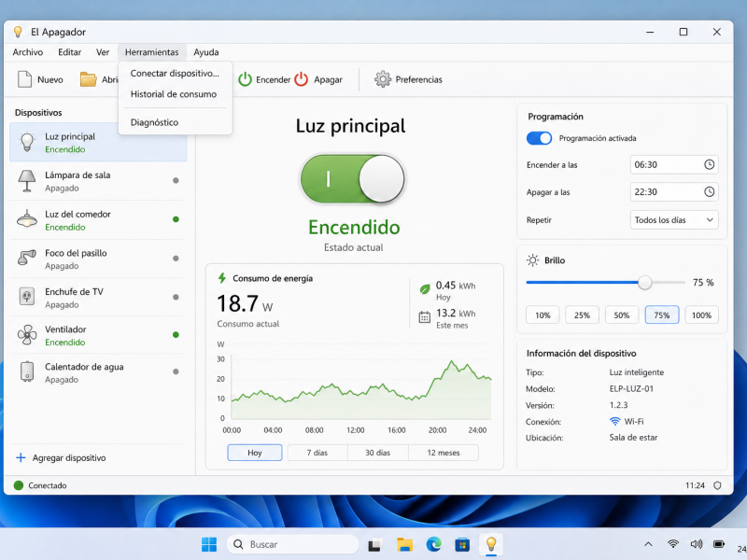The height and width of the screenshot is (560, 747).
Task: Click the taskbar volume icon
Action: (696, 544)
